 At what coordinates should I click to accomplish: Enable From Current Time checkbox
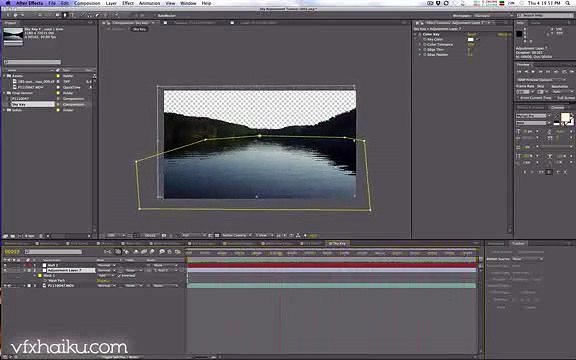coord(517,98)
